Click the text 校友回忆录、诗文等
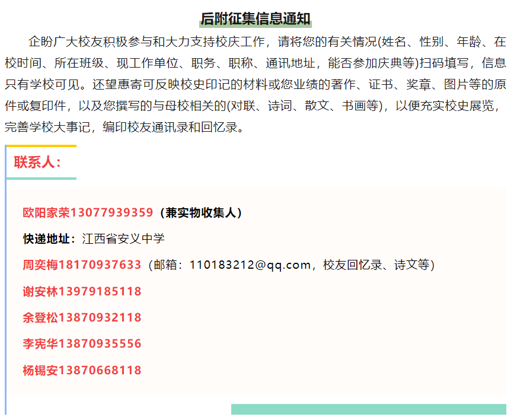The image size is (520, 420). click(x=376, y=265)
